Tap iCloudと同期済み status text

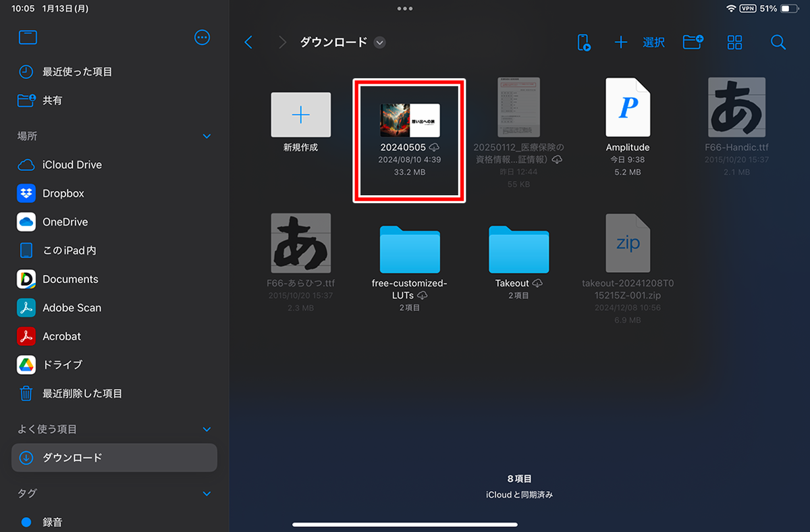tap(519, 495)
